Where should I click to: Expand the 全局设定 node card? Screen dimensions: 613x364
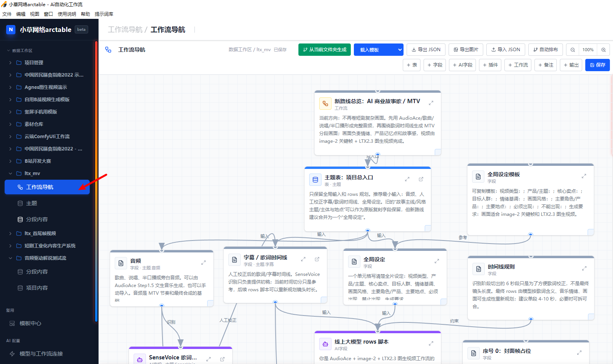437,261
